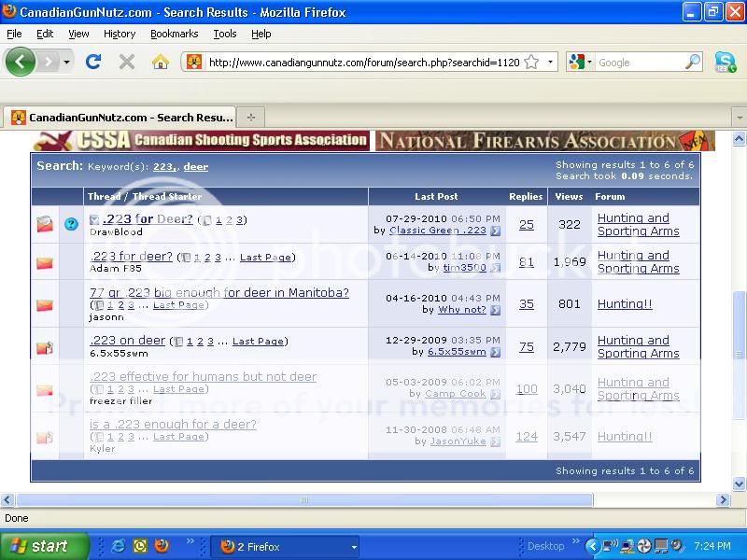Click the Firefox back arrow button
This screenshot has width=747, height=560.
coord(21,62)
